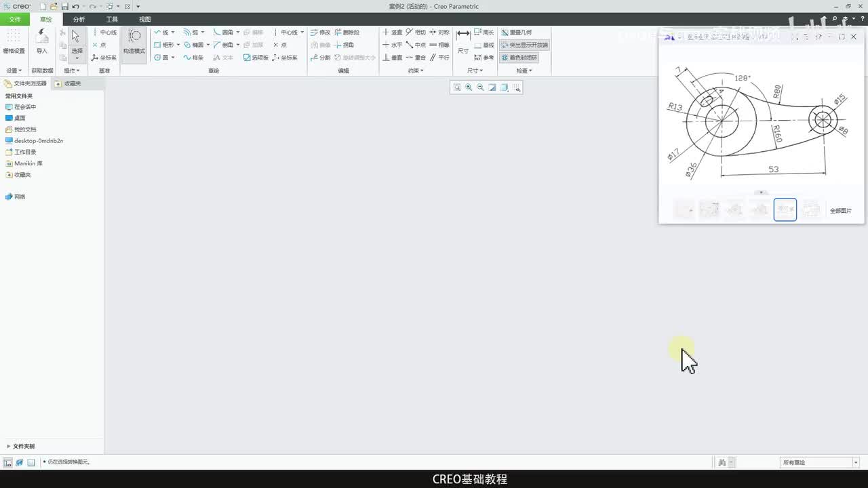Expand the 设置 group dropdown
The width and height of the screenshot is (868, 488).
(14, 70)
